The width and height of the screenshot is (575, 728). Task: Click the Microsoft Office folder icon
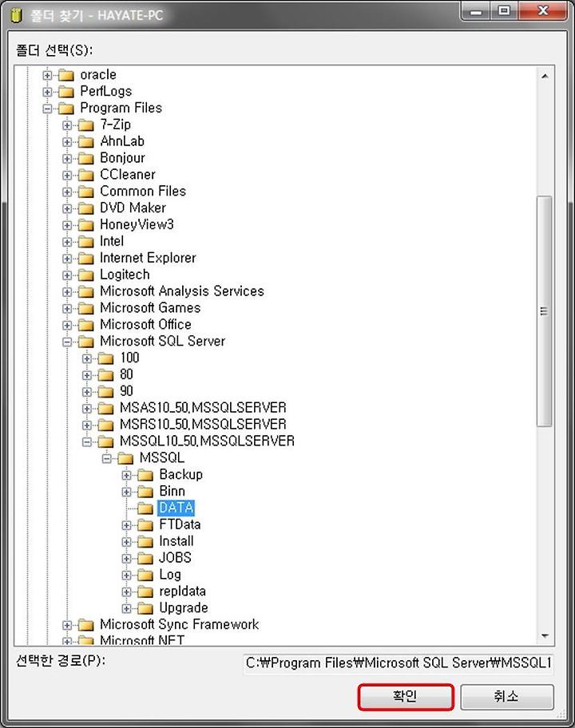click(86, 325)
